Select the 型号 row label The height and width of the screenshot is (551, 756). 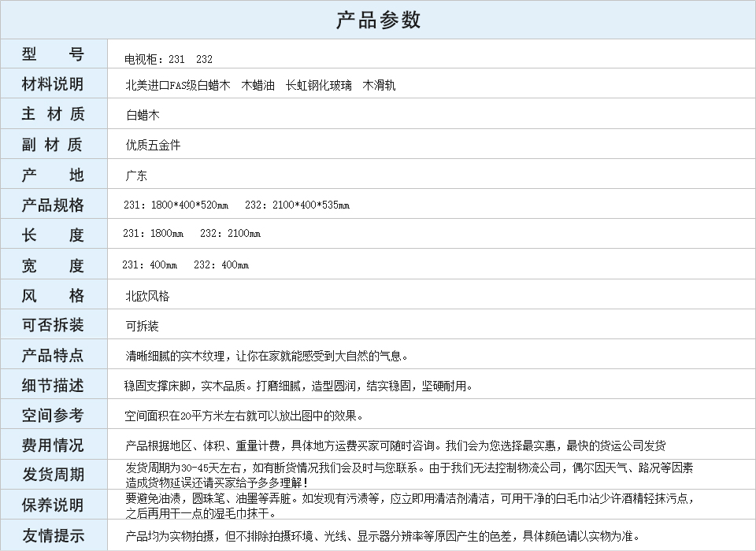pyautogui.click(x=53, y=54)
